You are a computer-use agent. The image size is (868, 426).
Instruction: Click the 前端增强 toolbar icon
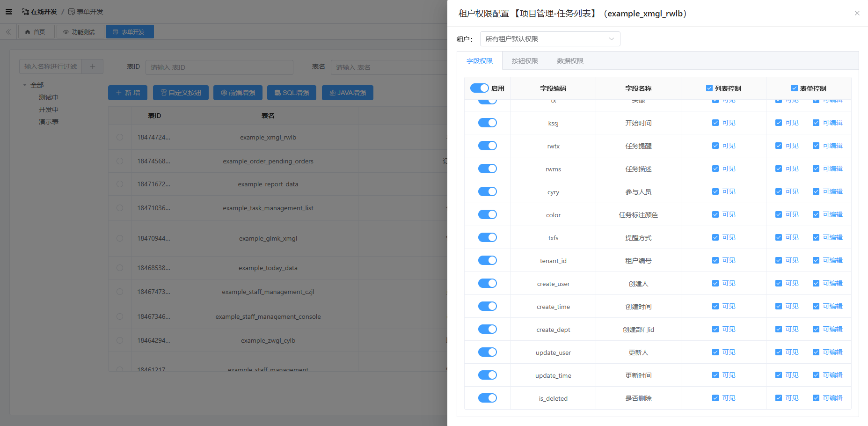224,92
